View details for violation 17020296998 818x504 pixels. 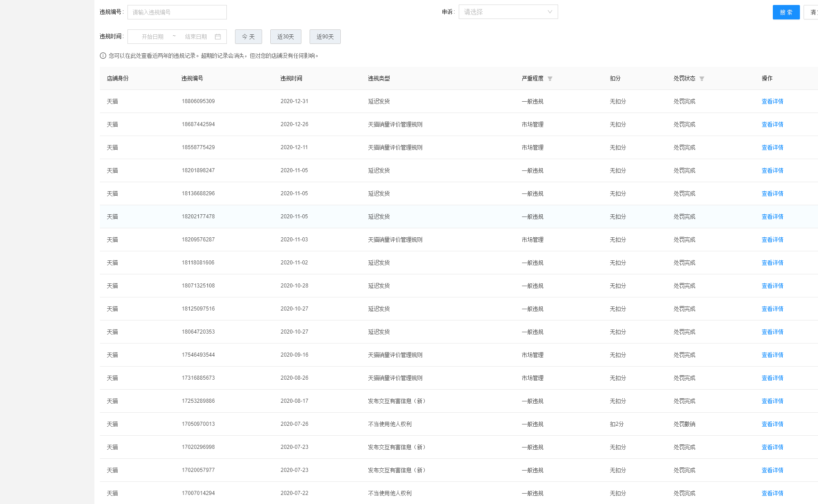click(x=772, y=447)
